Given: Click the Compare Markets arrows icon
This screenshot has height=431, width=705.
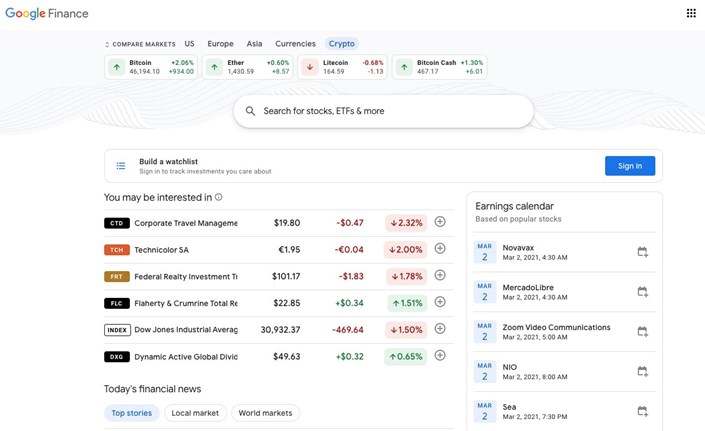Looking at the screenshot, I should click(x=107, y=44).
